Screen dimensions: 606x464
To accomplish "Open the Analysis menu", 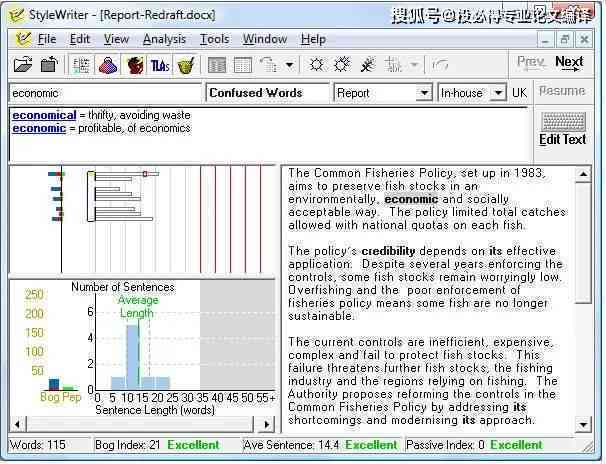I will pos(164,39).
